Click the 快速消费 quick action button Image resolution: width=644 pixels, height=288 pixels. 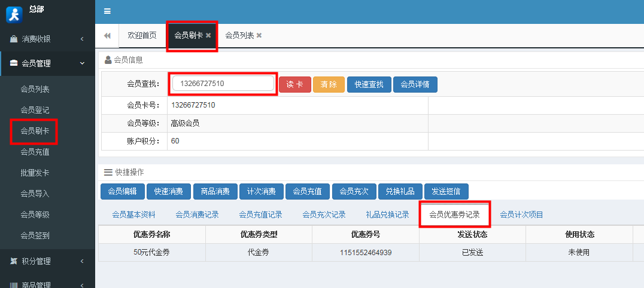[169, 191]
